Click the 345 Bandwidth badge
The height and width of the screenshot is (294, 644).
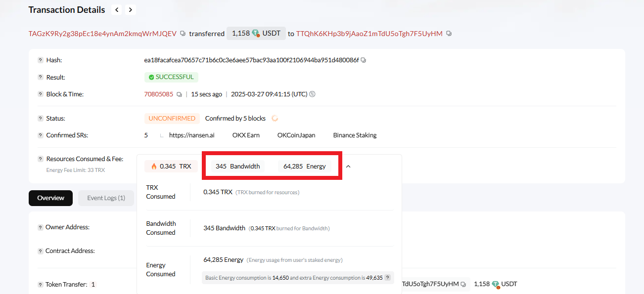pyautogui.click(x=238, y=167)
